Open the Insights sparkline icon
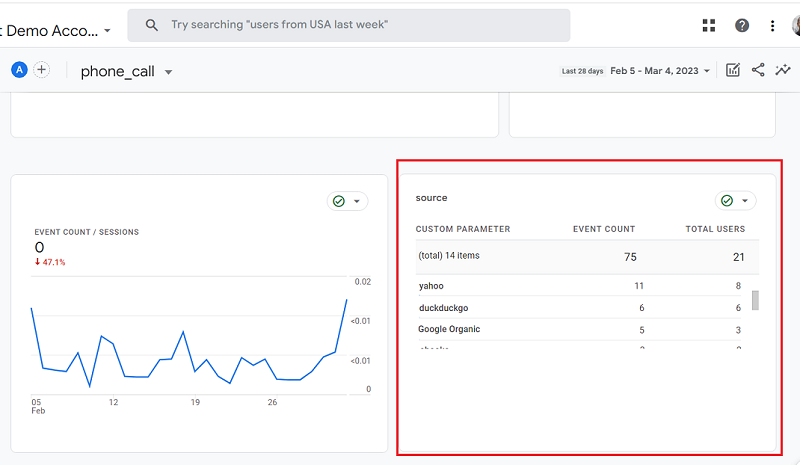800x465 pixels. (x=783, y=70)
